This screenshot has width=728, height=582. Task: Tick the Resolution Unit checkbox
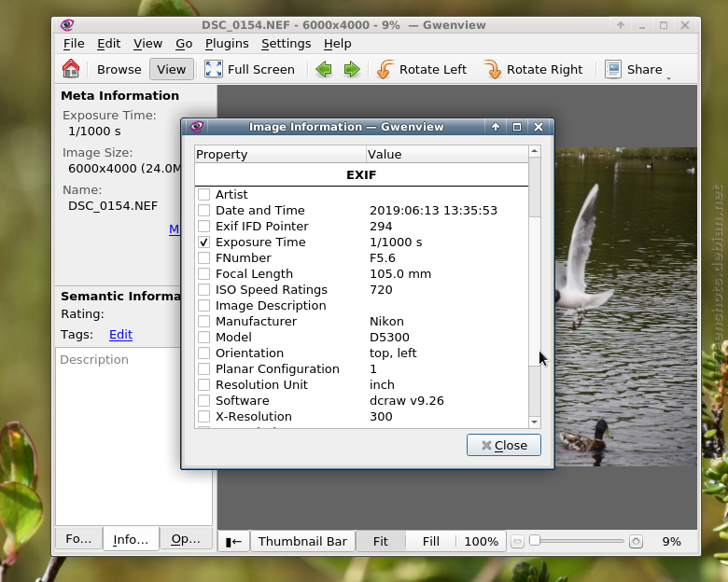pyautogui.click(x=203, y=385)
